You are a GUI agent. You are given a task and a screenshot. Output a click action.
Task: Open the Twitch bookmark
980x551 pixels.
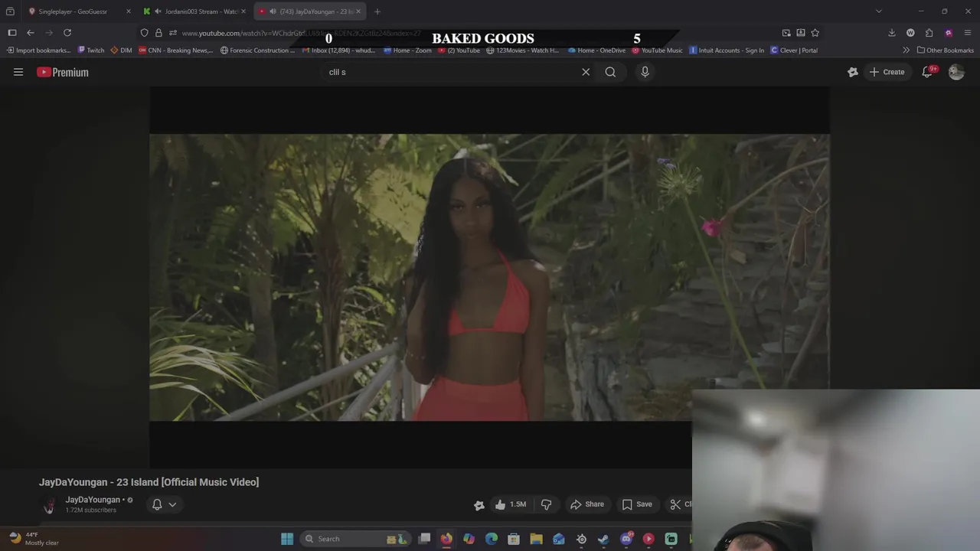(91, 51)
